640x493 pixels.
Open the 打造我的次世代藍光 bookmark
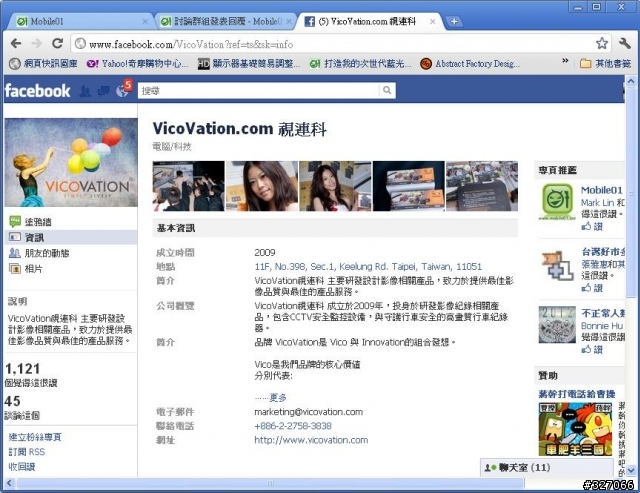[x=360, y=64]
